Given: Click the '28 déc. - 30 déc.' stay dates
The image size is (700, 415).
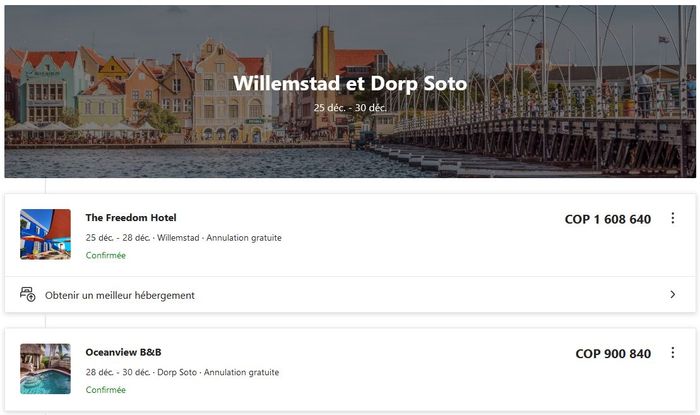Looking at the screenshot, I should tap(118, 372).
